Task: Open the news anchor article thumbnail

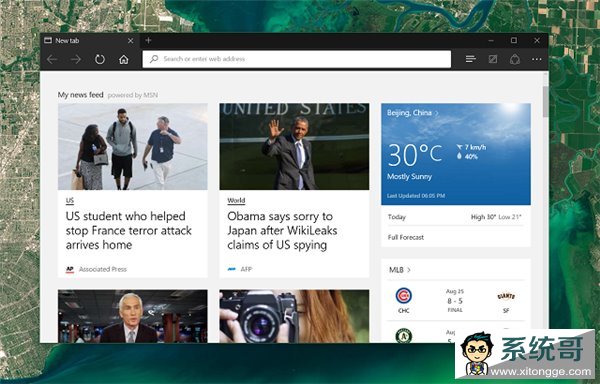Action: point(133,316)
